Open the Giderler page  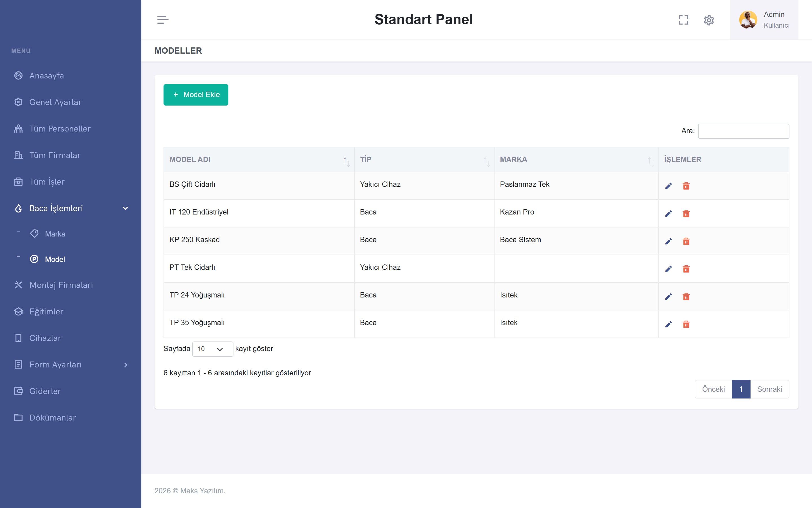(x=70, y=391)
